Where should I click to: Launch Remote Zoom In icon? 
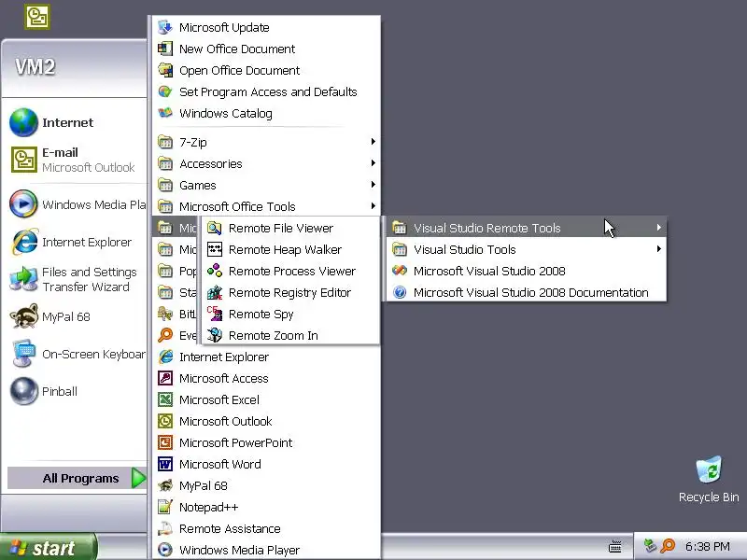pos(215,335)
